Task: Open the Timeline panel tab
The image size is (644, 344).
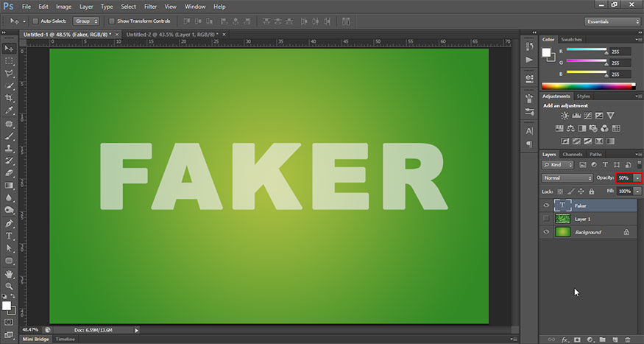Action: point(66,339)
